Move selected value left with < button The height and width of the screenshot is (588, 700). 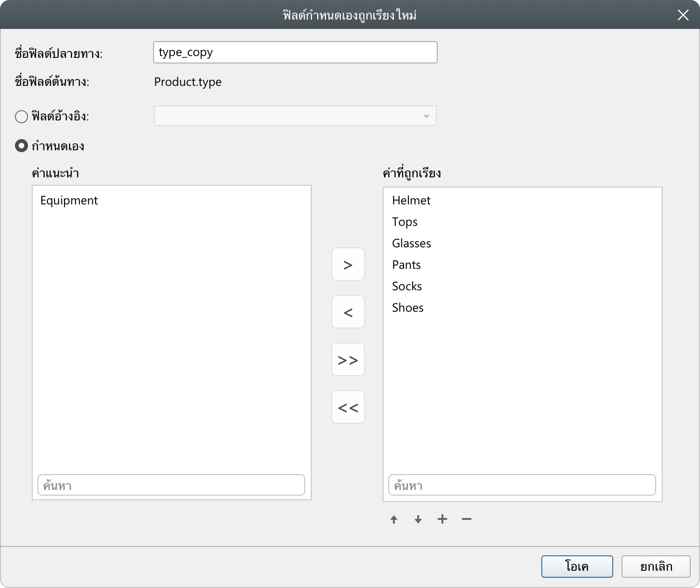348,312
